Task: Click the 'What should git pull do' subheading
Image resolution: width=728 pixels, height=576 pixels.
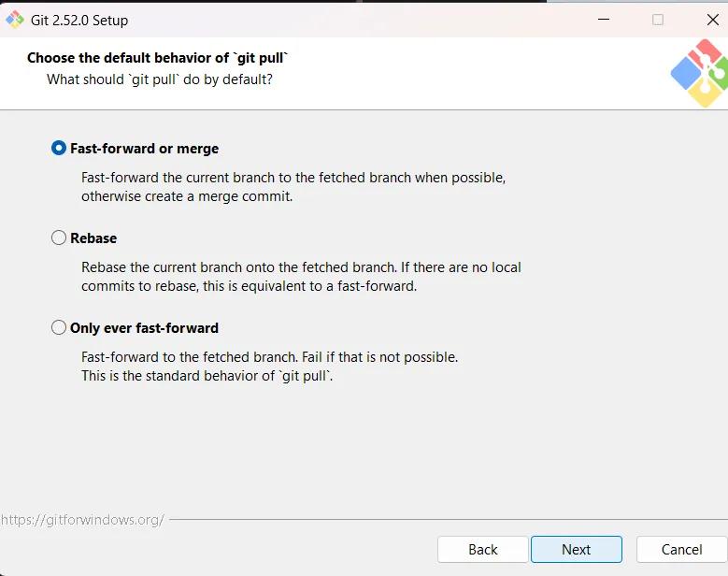Action: pyautogui.click(x=160, y=79)
